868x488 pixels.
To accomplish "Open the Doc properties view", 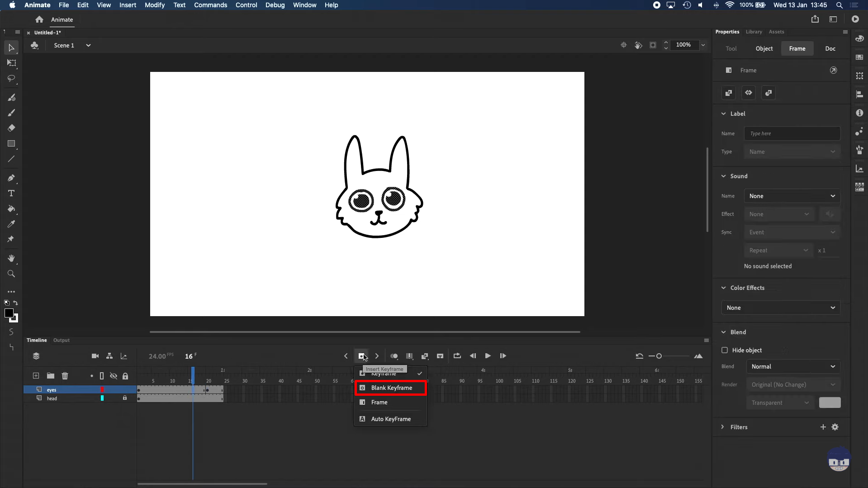I will 830,48.
